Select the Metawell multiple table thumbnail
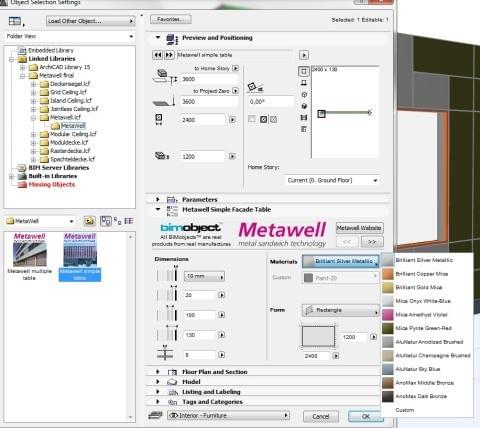 (29, 256)
